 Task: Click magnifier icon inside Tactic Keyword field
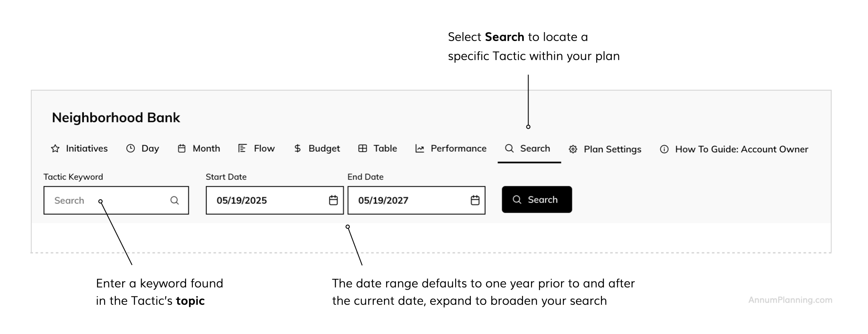pos(175,200)
